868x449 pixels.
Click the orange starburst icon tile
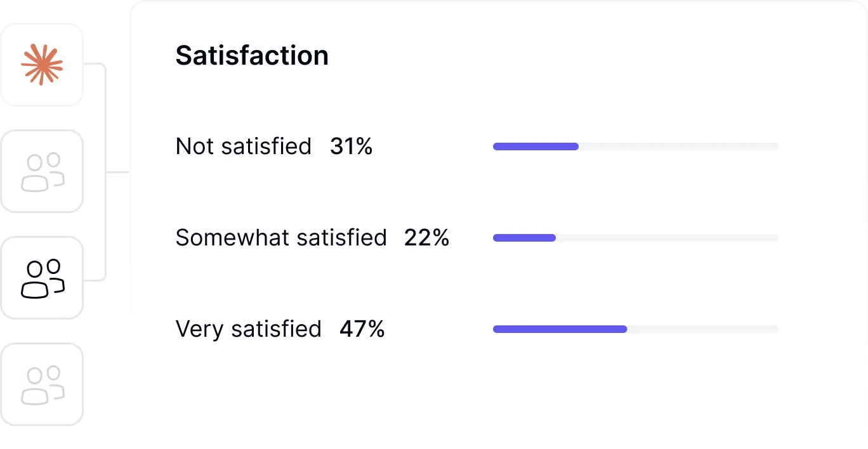click(42, 65)
